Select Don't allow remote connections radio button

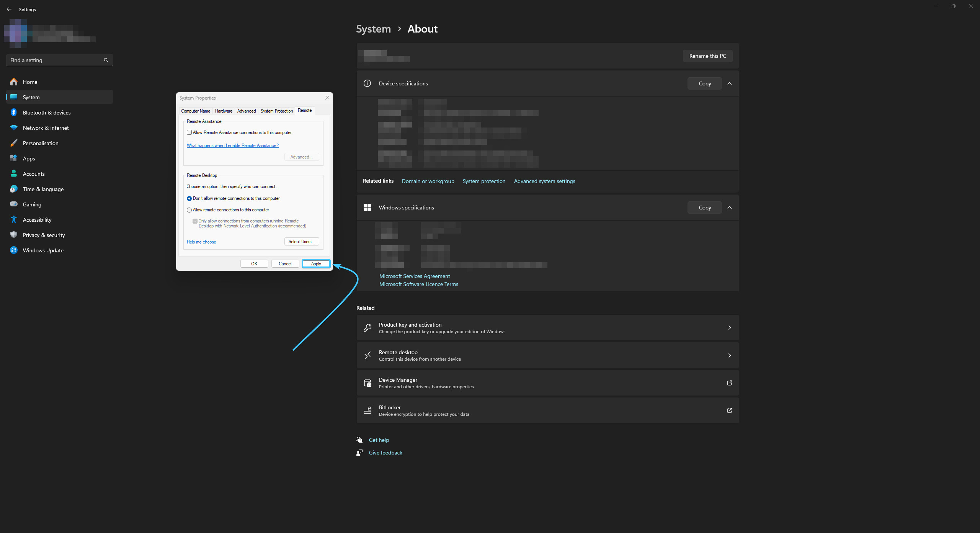[x=189, y=198]
